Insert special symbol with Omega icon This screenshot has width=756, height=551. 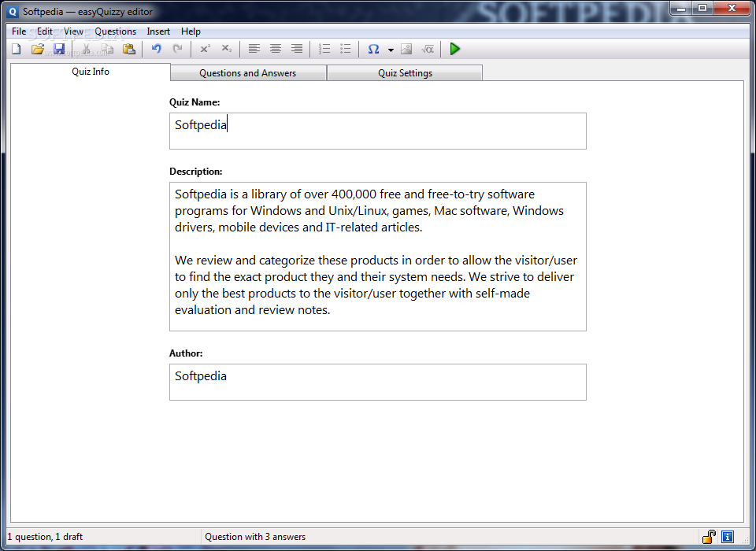click(x=373, y=49)
